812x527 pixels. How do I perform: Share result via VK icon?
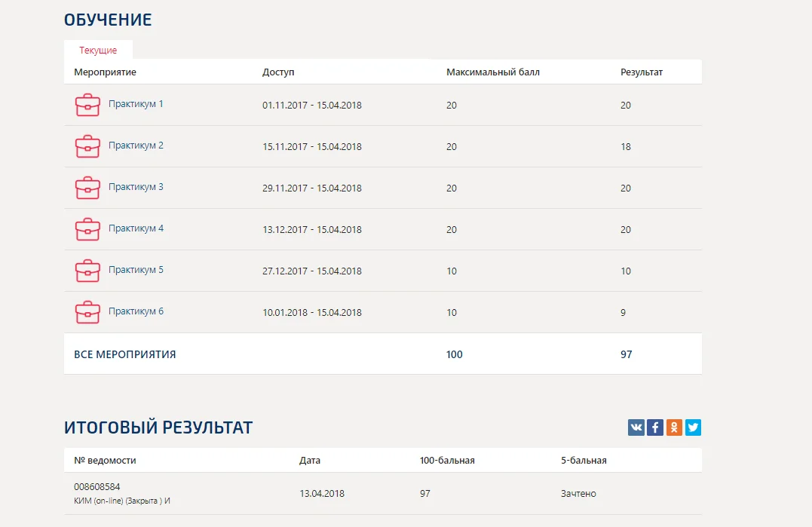(636, 427)
